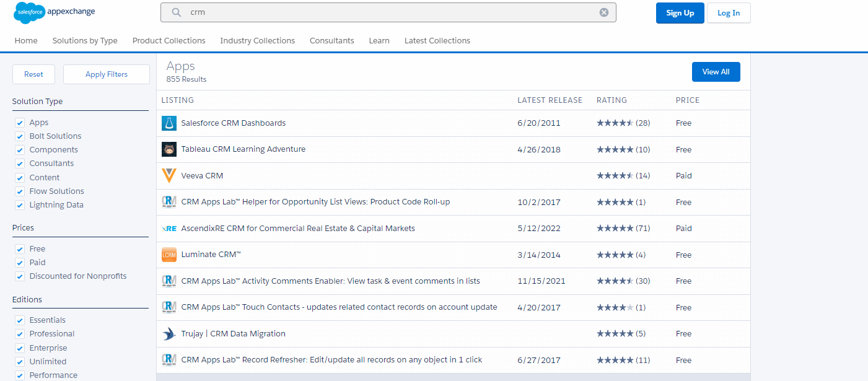Uncheck the Bolt Solutions checkbox
Image resolution: width=868 pixels, height=381 pixels.
tap(20, 136)
